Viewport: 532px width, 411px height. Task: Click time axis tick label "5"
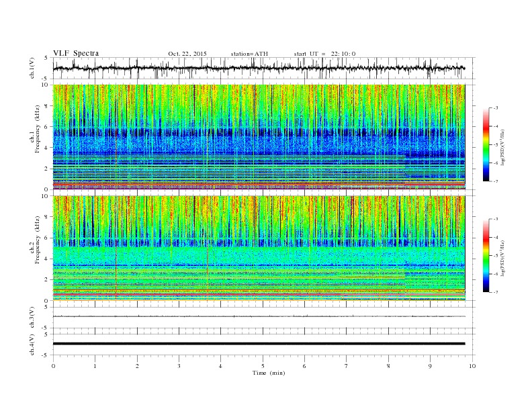coord(263,366)
